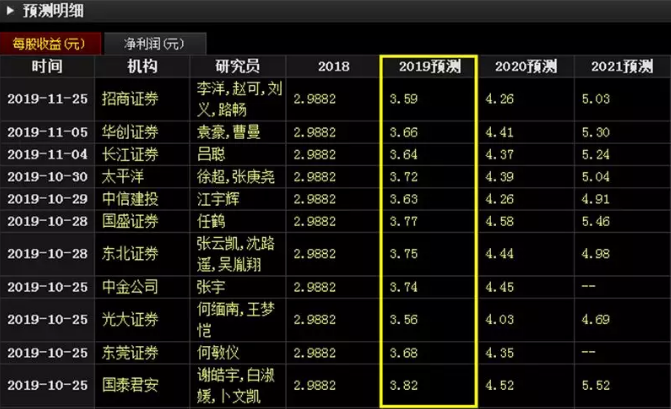The width and height of the screenshot is (671, 409).
Task: Select the 2021 forecast value 5.30
Action: pos(596,132)
